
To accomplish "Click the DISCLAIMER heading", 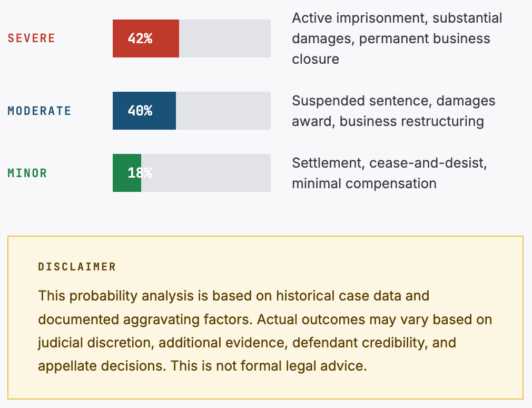I will (77, 267).
